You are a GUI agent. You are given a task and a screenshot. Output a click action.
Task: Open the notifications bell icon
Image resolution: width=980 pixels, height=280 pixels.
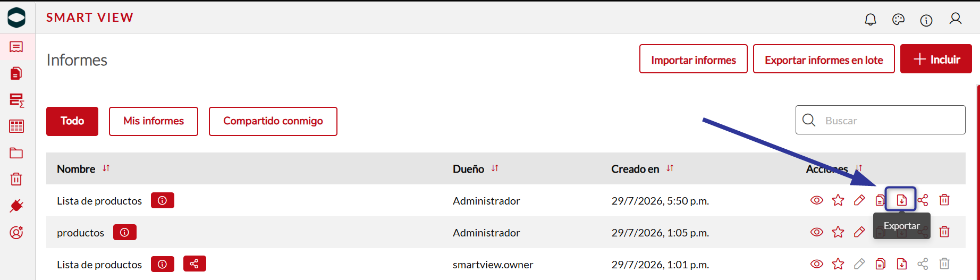coord(871,20)
